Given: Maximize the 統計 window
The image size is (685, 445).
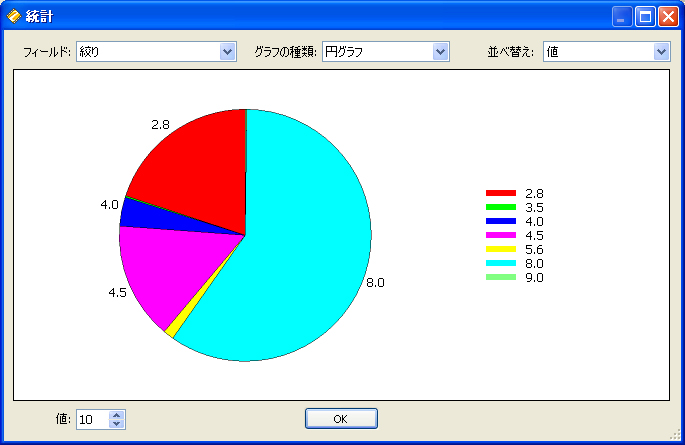Looking at the screenshot, I should (645, 17).
